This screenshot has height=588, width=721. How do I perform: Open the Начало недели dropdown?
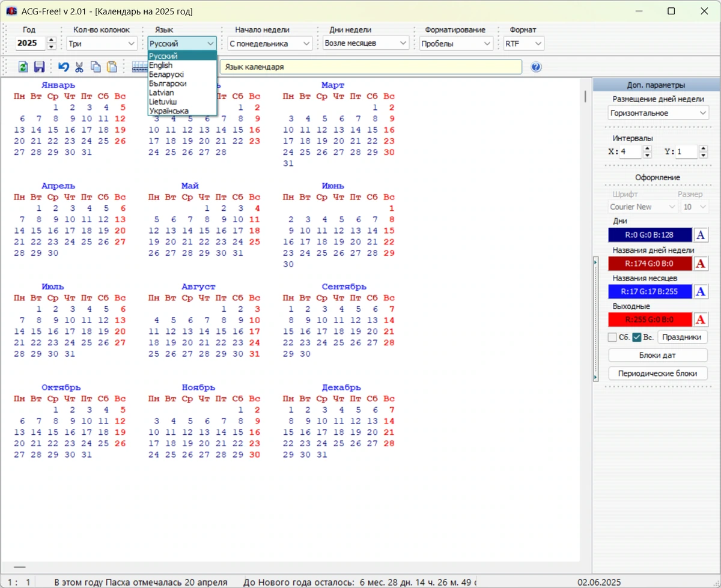click(x=270, y=43)
